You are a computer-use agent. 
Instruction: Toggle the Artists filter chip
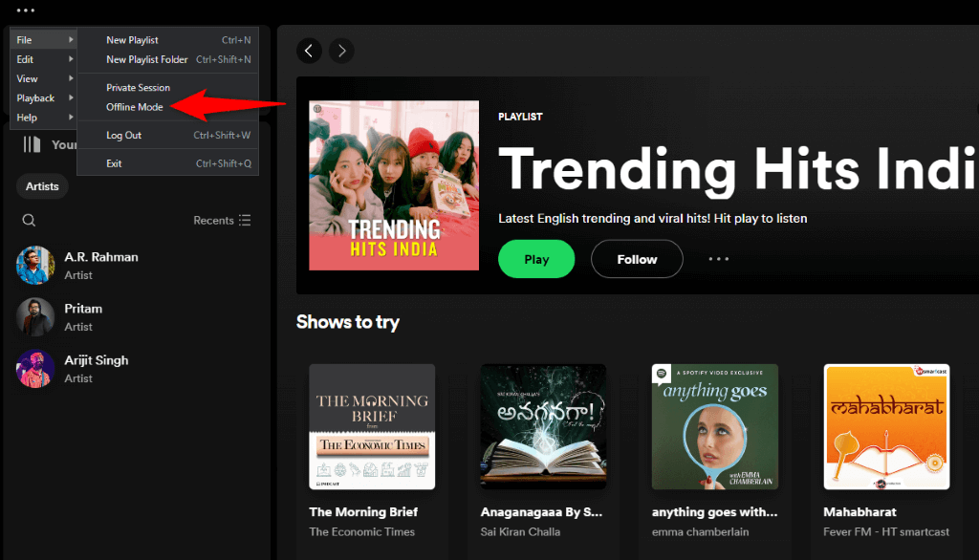(x=42, y=186)
